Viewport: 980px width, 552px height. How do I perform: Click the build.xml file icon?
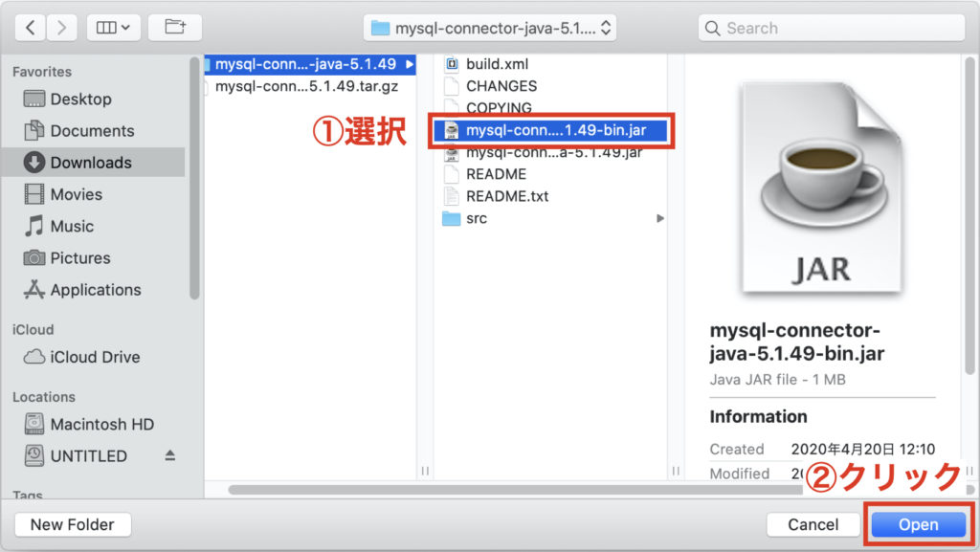coord(452,64)
